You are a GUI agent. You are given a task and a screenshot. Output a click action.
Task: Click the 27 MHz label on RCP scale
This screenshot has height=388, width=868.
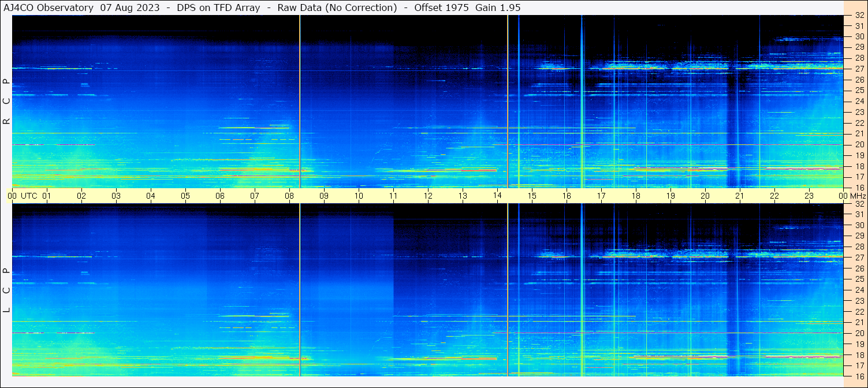859,69
